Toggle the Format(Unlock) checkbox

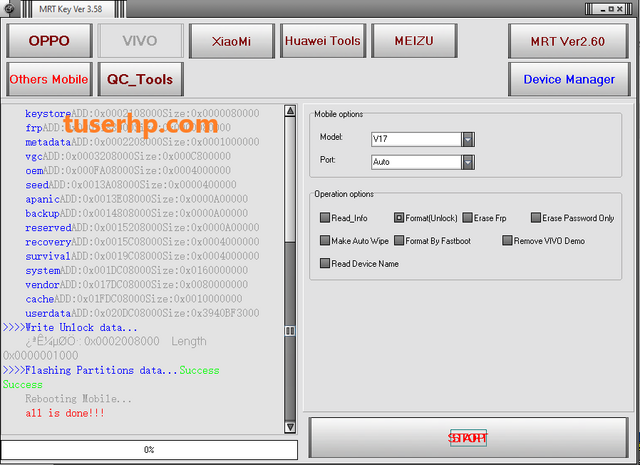tap(399, 218)
